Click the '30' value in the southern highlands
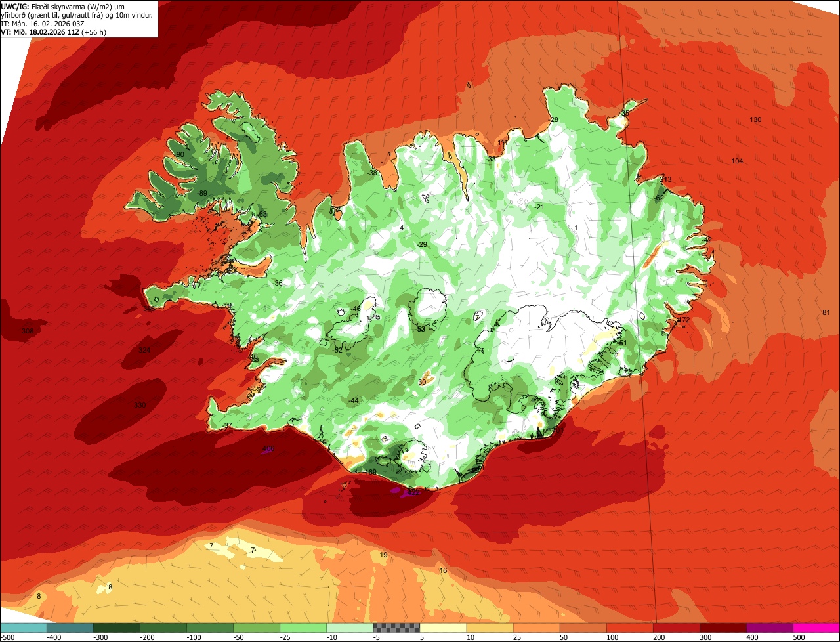The image size is (840, 642). tap(422, 382)
